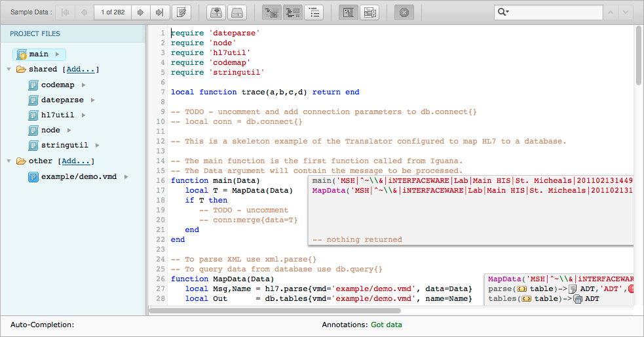
Task: Click the '-- nothing returned' annotation
Action: [357, 239]
